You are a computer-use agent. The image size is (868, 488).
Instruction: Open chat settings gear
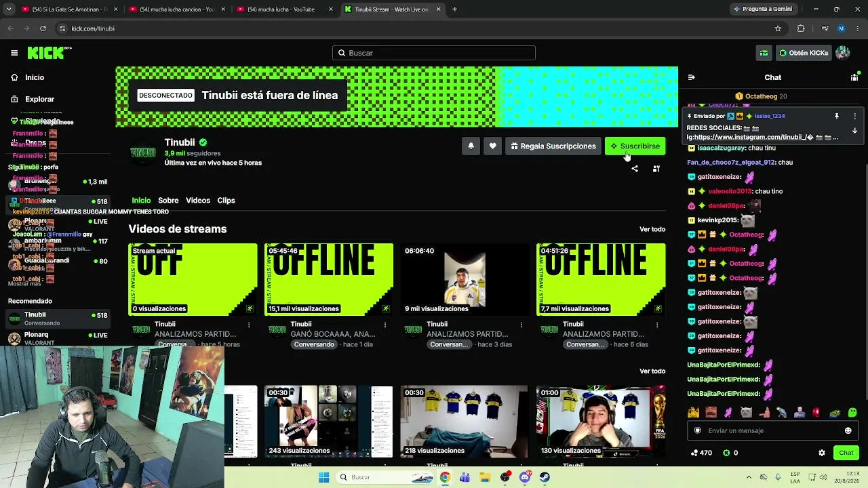pyautogui.click(x=822, y=453)
